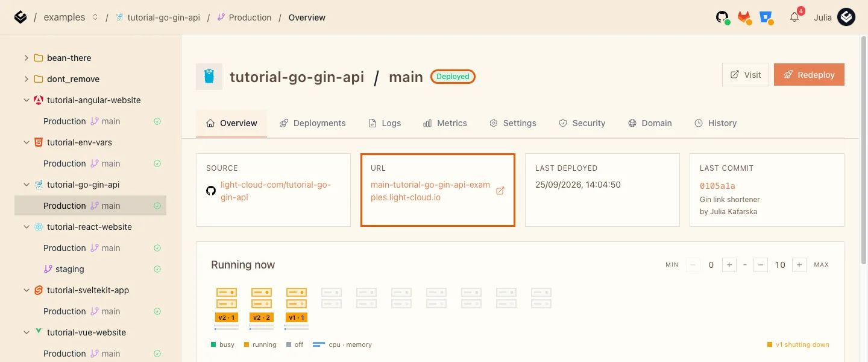The width and height of the screenshot is (868, 362).
Task: Collapse tutorial-sveltekit-app tree
Action: [26, 290]
